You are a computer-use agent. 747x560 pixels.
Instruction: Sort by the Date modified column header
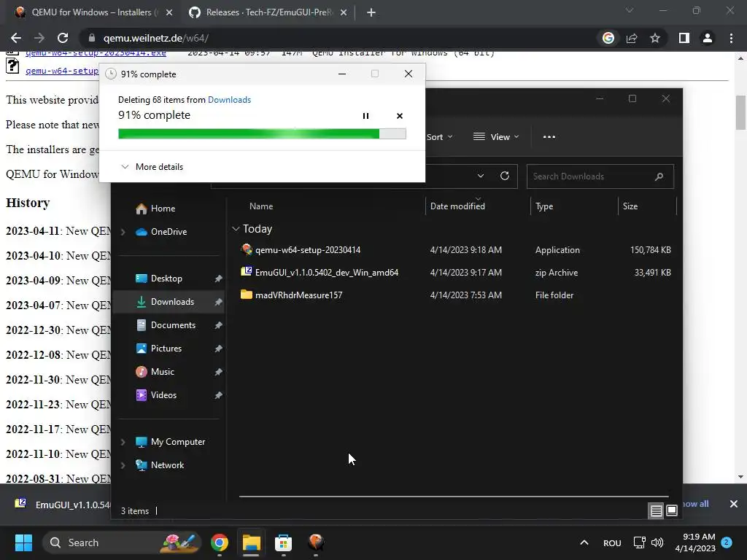click(457, 206)
